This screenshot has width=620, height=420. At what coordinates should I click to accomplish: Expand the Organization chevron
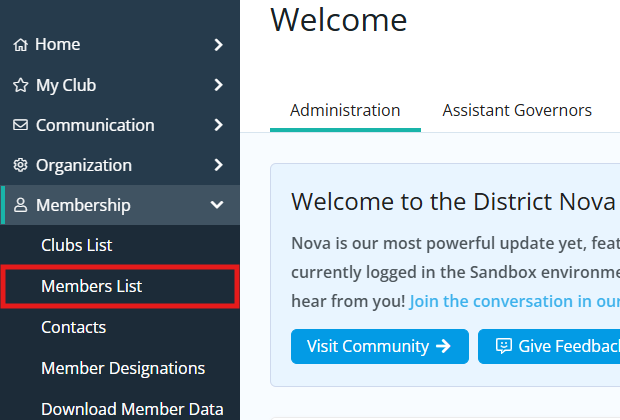click(218, 165)
